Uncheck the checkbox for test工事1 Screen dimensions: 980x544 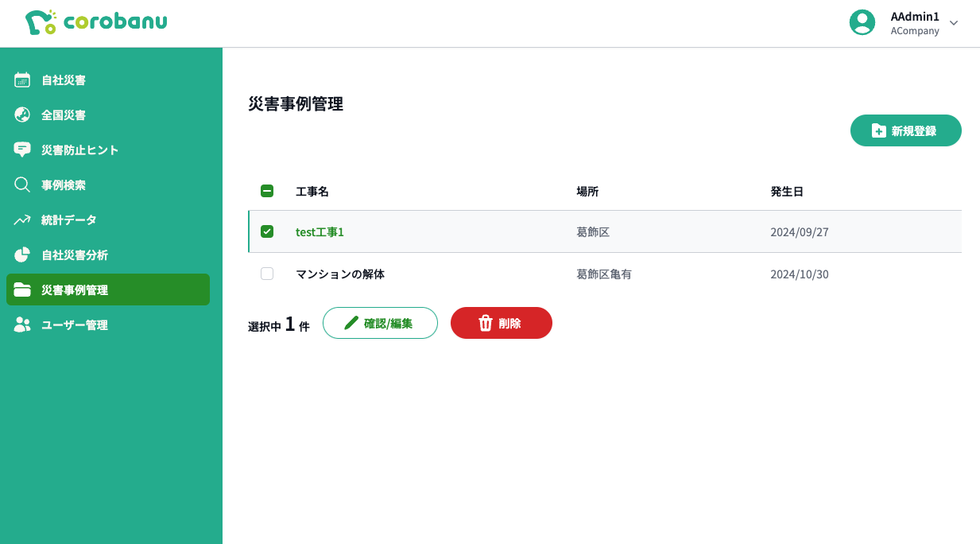[x=267, y=231]
